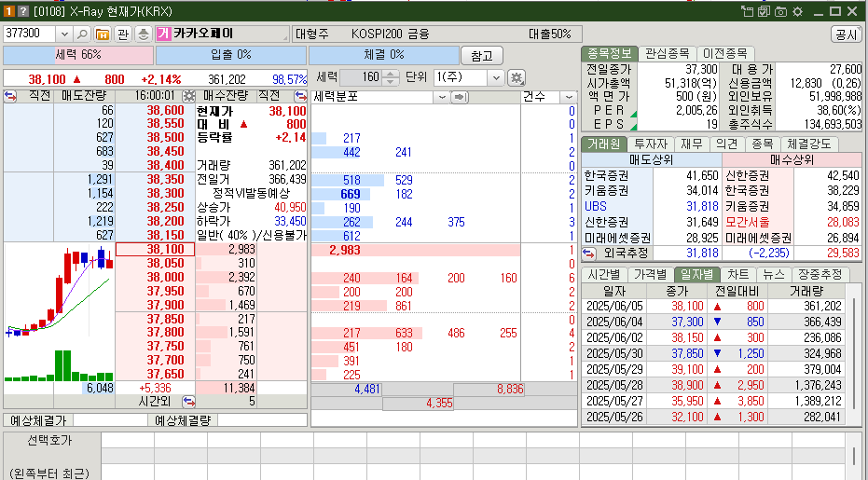Open the 투자자 tab

651,144
